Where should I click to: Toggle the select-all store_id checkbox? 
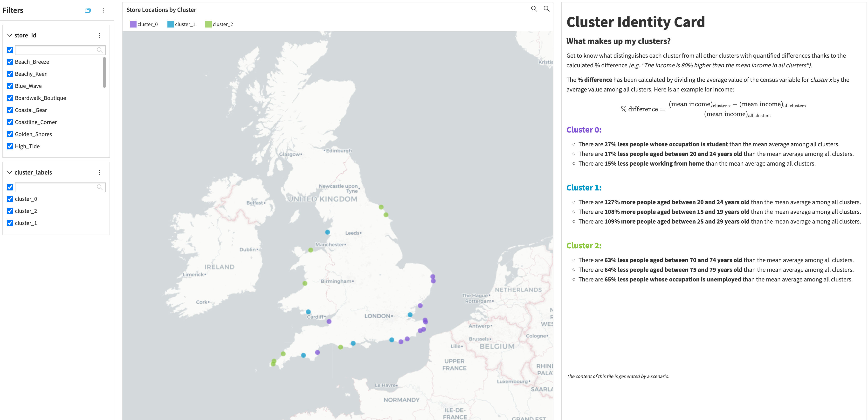[10, 50]
